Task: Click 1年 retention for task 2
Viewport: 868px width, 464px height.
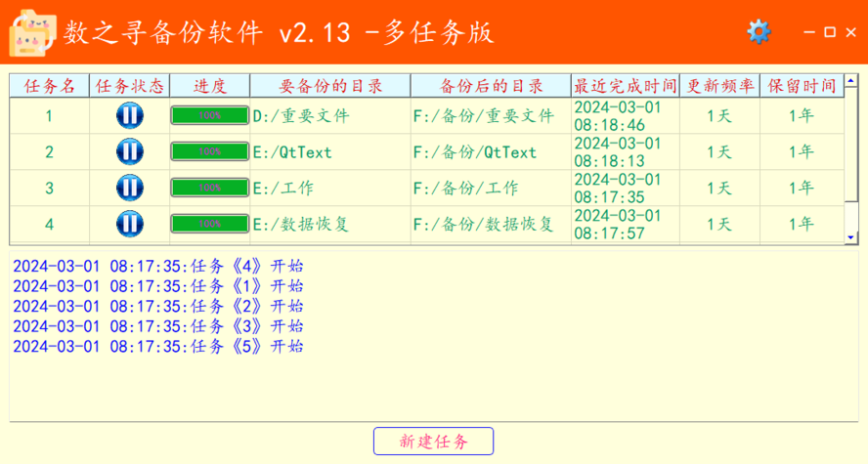Action: (802, 151)
